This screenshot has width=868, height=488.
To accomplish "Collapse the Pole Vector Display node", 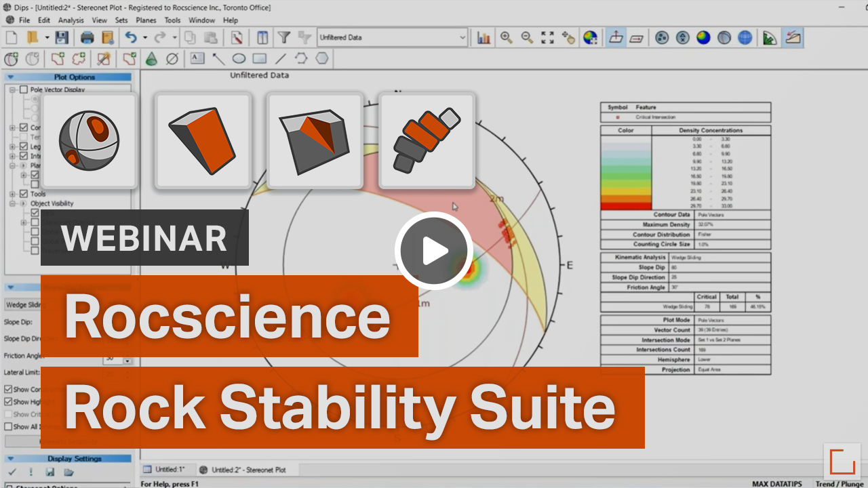I will click(x=13, y=89).
